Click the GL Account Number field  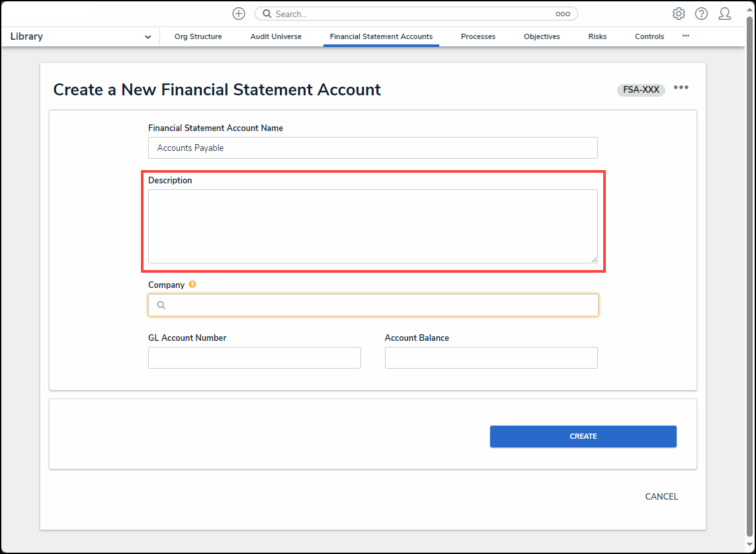(x=255, y=357)
